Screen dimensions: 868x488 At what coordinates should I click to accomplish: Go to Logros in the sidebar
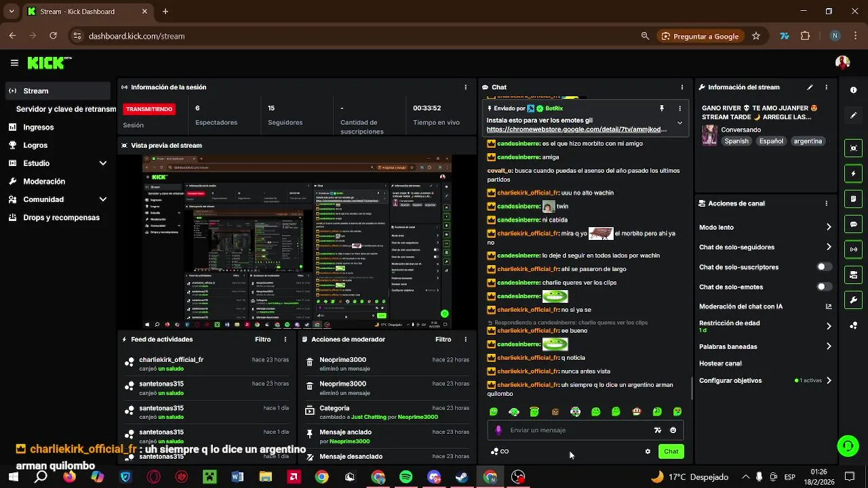[x=35, y=145]
